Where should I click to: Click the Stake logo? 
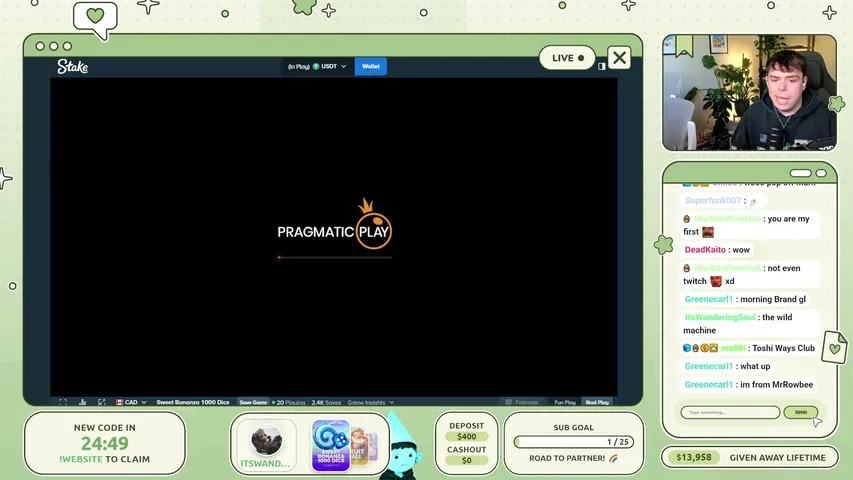point(72,66)
